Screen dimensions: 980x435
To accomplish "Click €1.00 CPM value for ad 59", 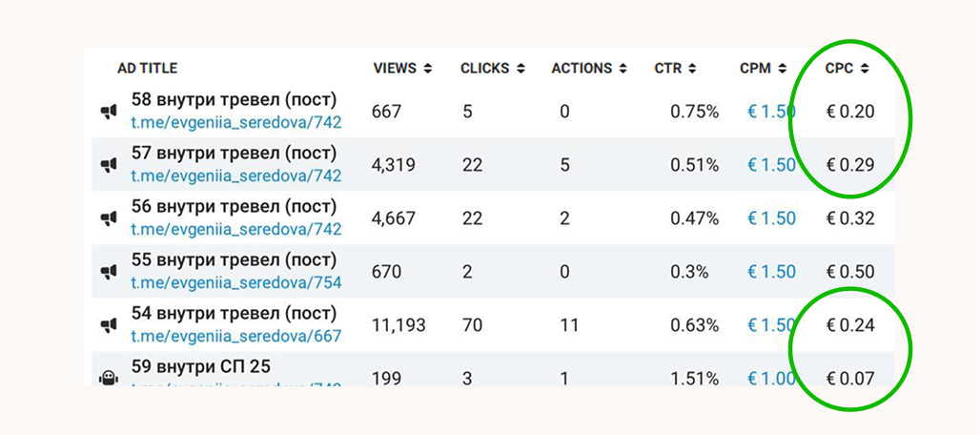I will pos(771,379).
